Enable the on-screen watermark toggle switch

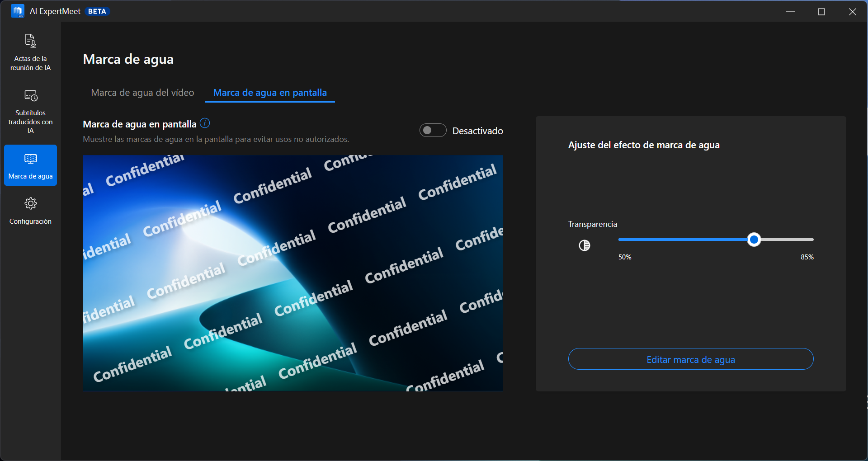(x=433, y=131)
